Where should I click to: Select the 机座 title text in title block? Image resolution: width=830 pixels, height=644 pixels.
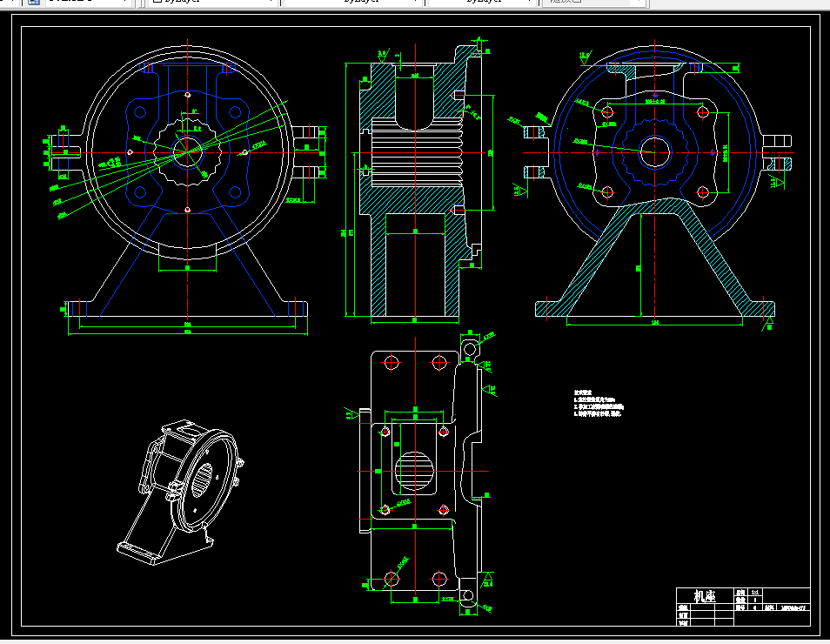[705, 596]
